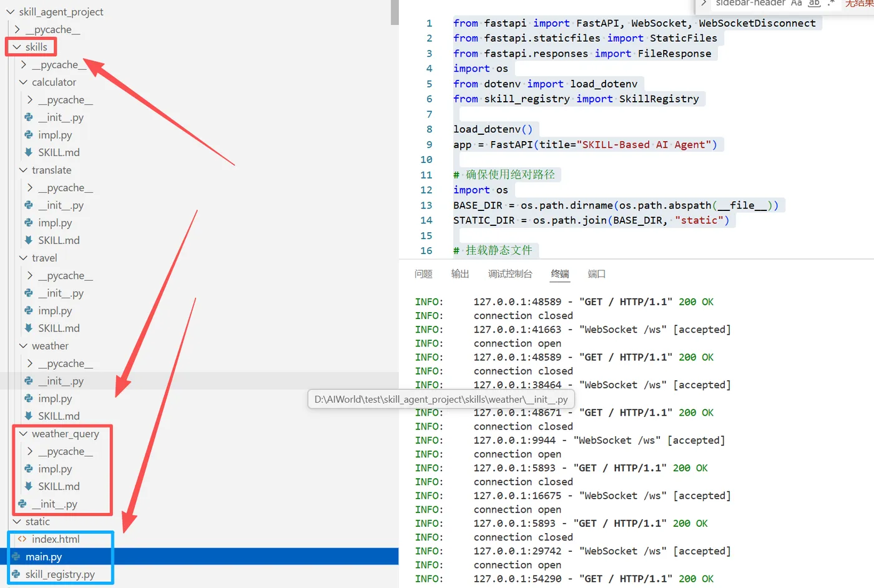
Task: Toggle match whole word option
Action: click(814, 3)
